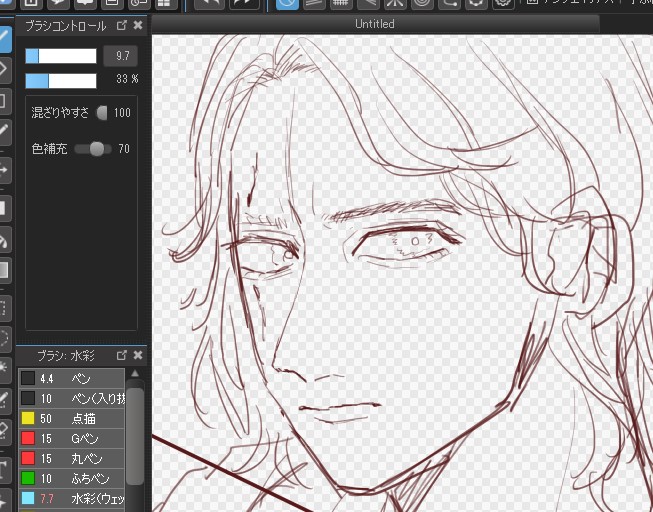
Task: Select the Select Pen tool
Action: pyautogui.click(x=4, y=400)
